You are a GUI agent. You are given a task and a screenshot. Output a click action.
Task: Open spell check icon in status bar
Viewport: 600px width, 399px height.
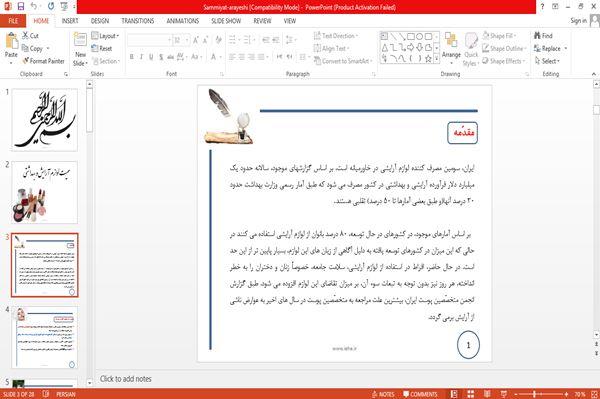[46, 394]
